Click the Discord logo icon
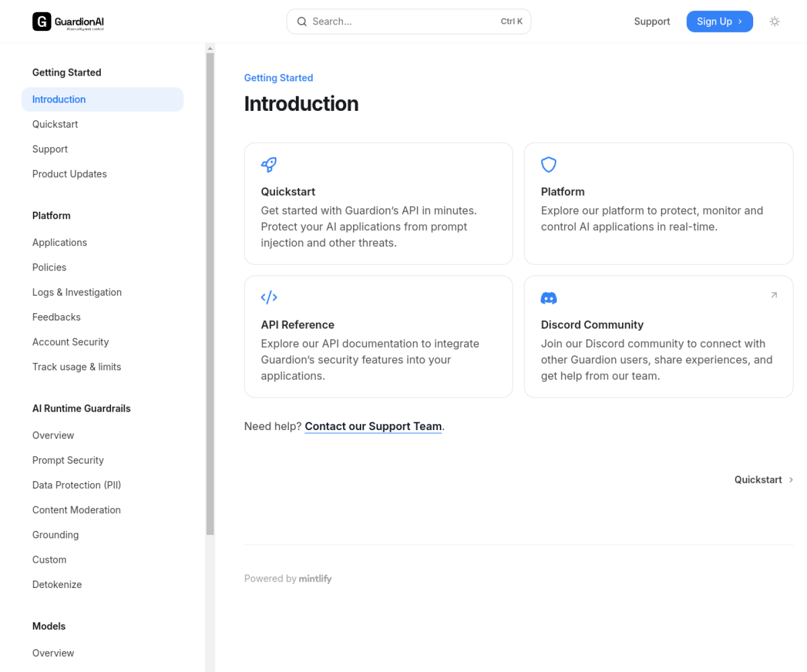The width and height of the screenshot is (807, 672). click(x=549, y=298)
